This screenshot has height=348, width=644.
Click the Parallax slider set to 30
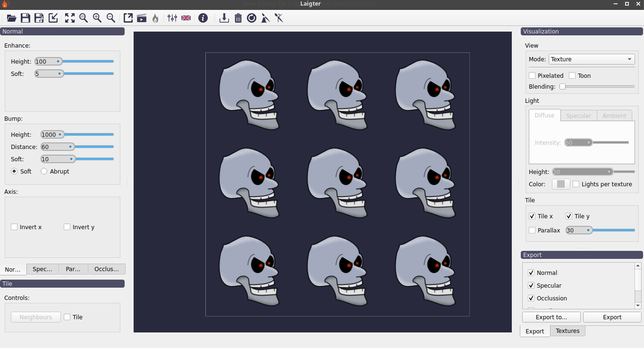pos(601,230)
